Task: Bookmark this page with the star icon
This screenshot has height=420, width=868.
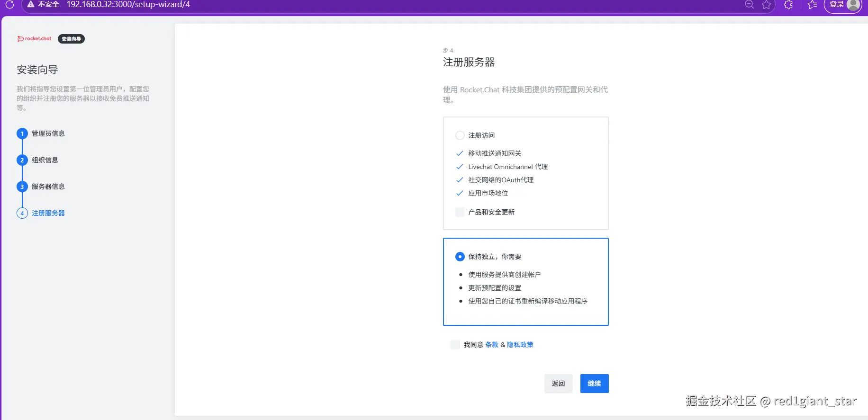Action: [x=766, y=5]
